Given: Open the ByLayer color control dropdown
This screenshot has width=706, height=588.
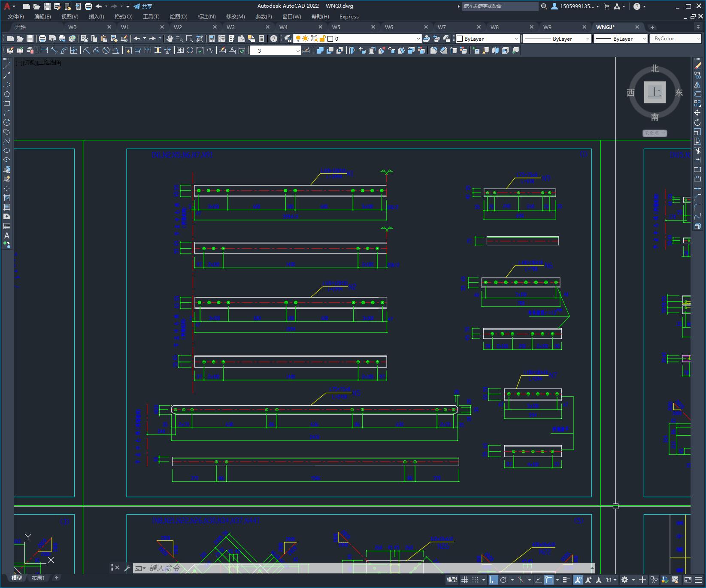Looking at the screenshot, I should click(x=488, y=39).
